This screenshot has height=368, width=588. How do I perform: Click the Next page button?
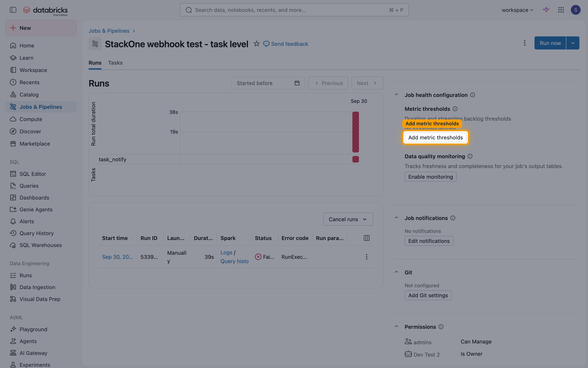(x=367, y=83)
